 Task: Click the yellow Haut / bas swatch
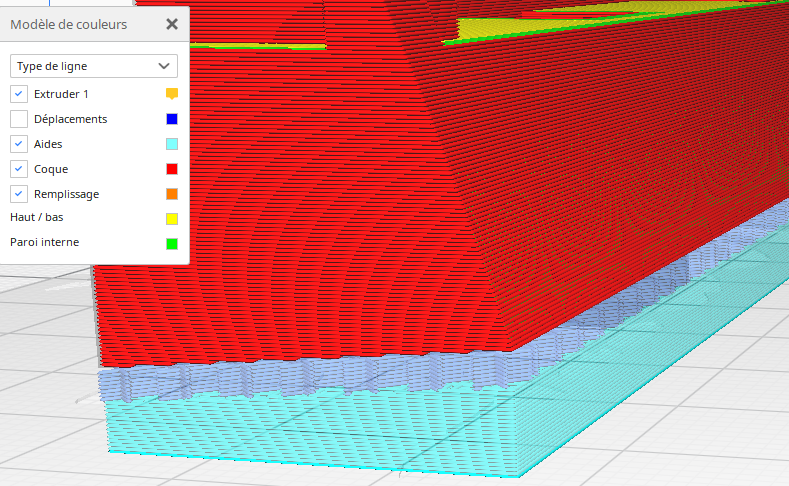[x=172, y=219]
